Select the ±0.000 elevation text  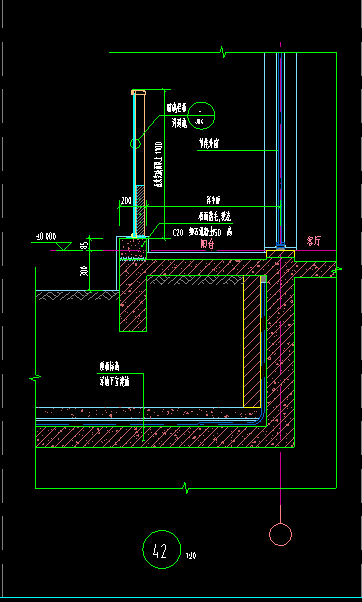[46, 237]
